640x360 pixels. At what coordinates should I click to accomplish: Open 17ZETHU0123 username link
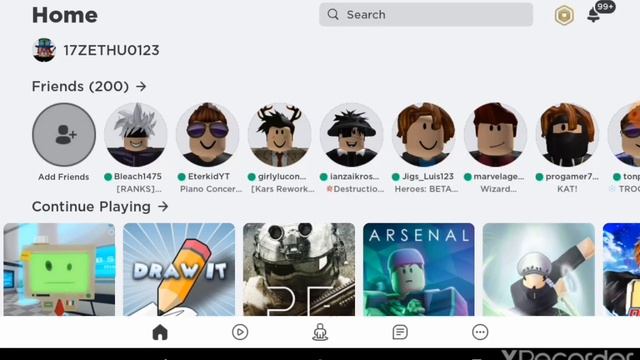(111, 50)
